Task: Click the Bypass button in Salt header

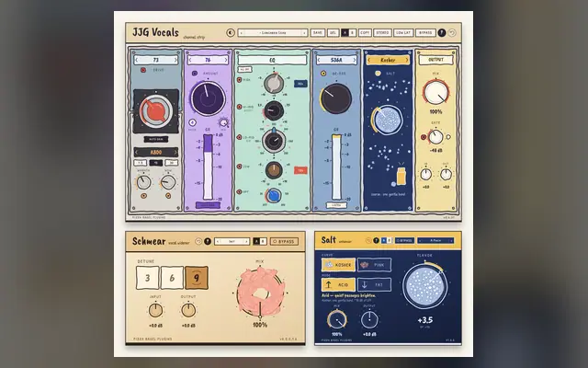Action: point(404,240)
